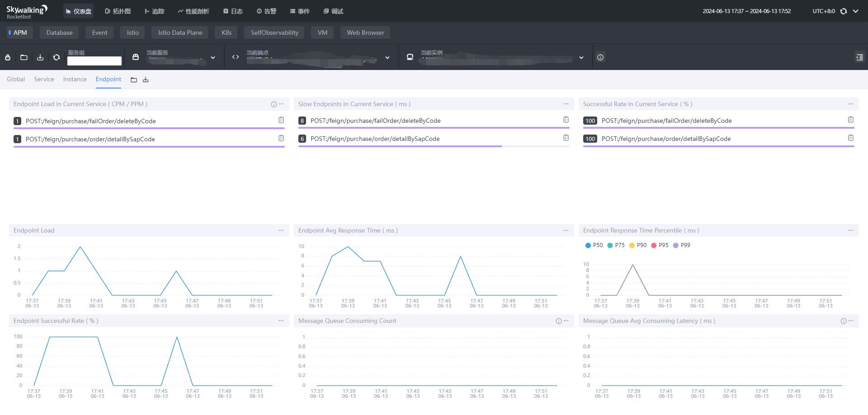This screenshot has height=415, width=868.
Task: Copy detailBySapCode in Endpoint Load list
Action: [x=281, y=138]
